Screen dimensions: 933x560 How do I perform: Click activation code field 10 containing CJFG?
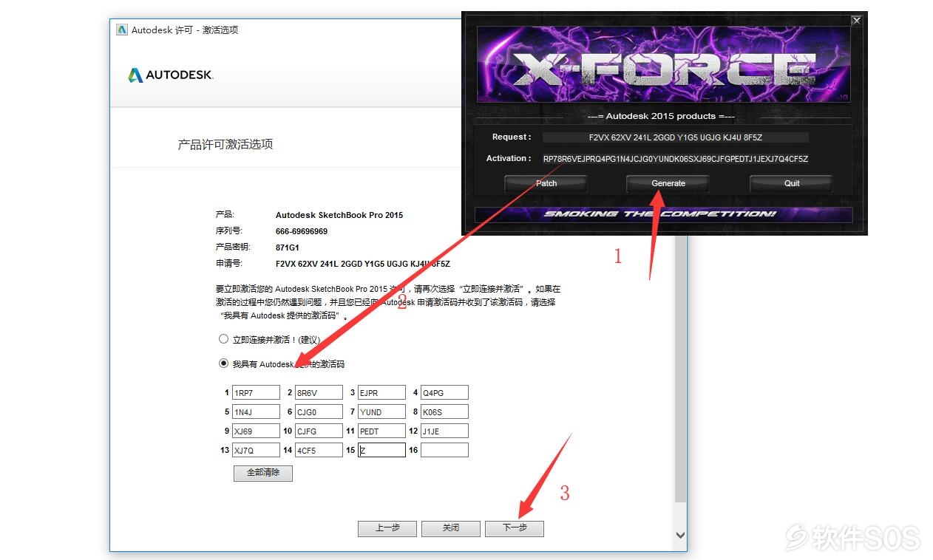[x=319, y=431]
